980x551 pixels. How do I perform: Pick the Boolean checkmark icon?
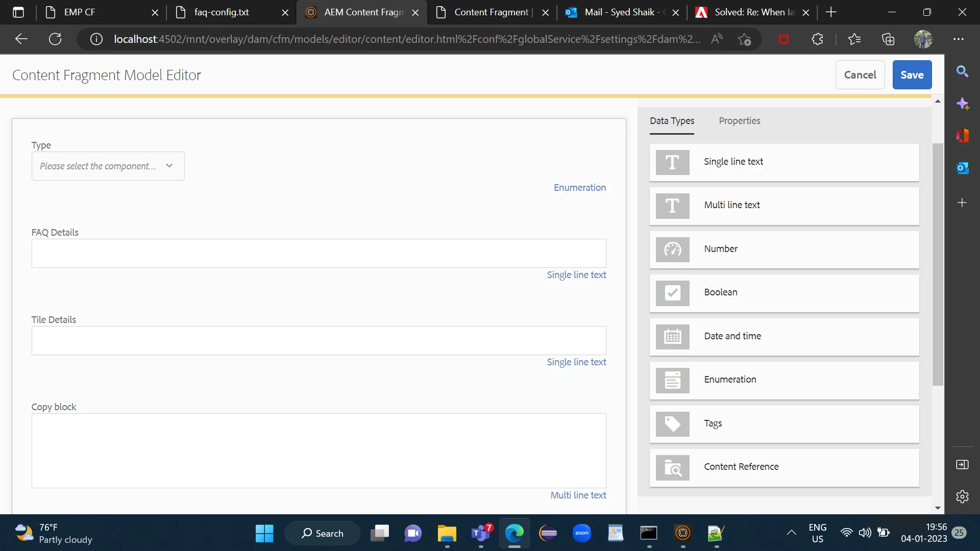(x=672, y=293)
